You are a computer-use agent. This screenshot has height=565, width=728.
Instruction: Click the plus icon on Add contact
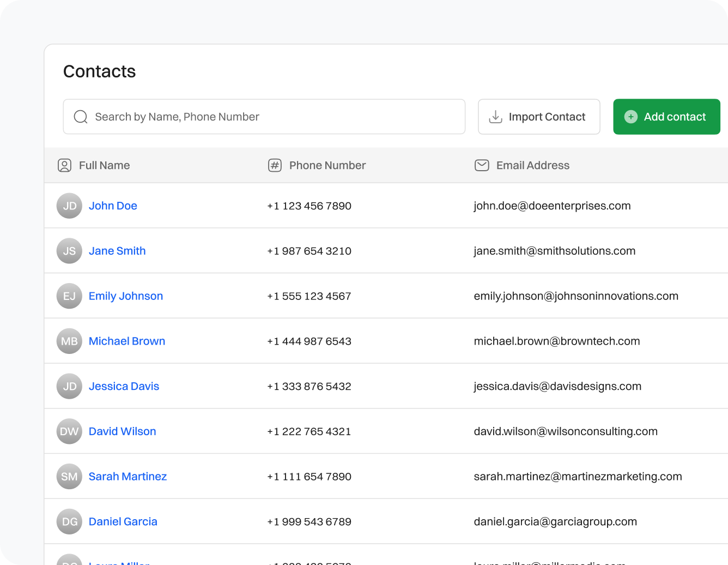coord(630,117)
